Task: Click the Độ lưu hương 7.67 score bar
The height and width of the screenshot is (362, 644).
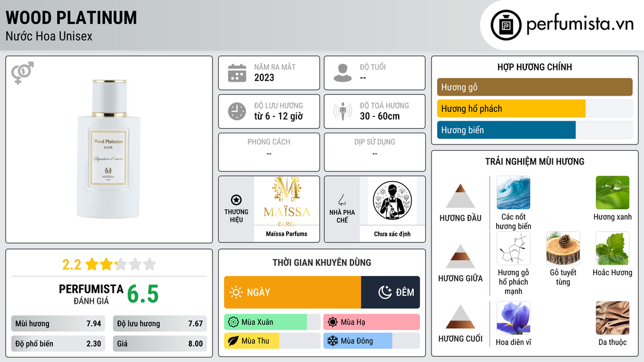Action: 160,324
